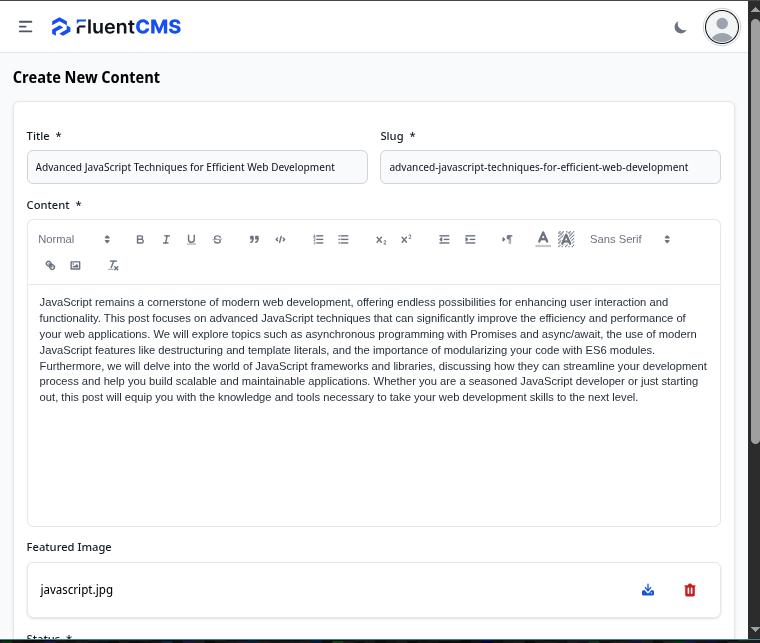
Task: Click the Featured Image label
Action: pyautogui.click(x=69, y=547)
